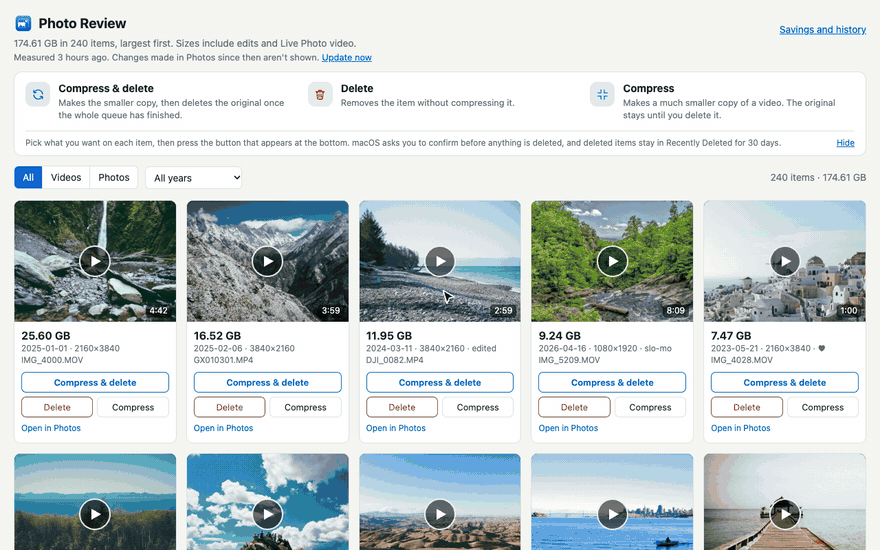Click the 2024-03-11 edited metadata line
The image size is (880, 550).
[x=431, y=349]
